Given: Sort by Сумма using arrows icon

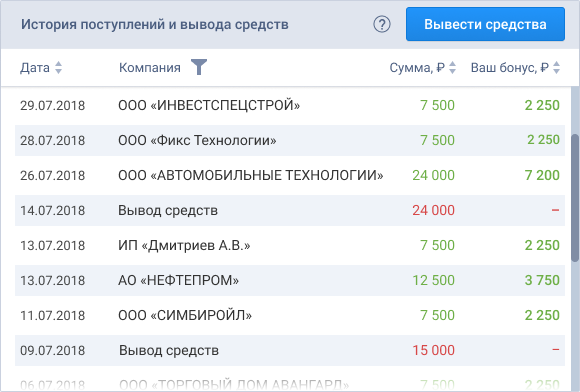Looking at the screenshot, I should [x=452, y=68].
